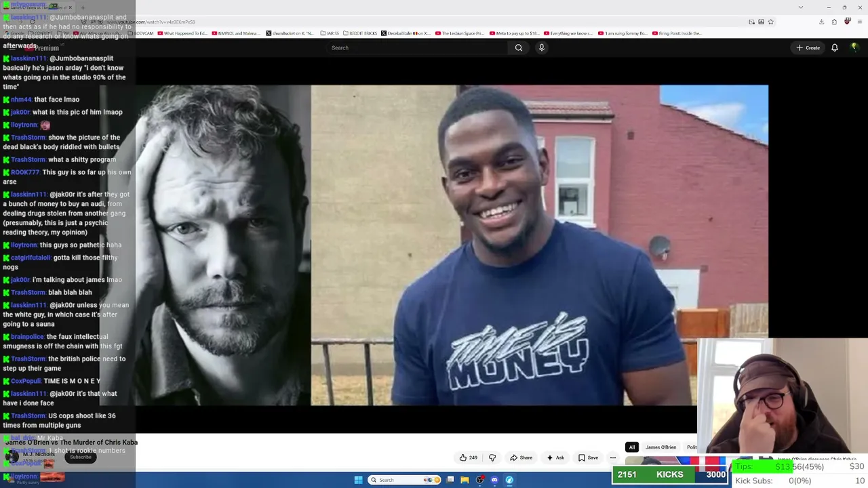
Task: Open Discord from the taskbar
Action: click(x=494, y=480)
